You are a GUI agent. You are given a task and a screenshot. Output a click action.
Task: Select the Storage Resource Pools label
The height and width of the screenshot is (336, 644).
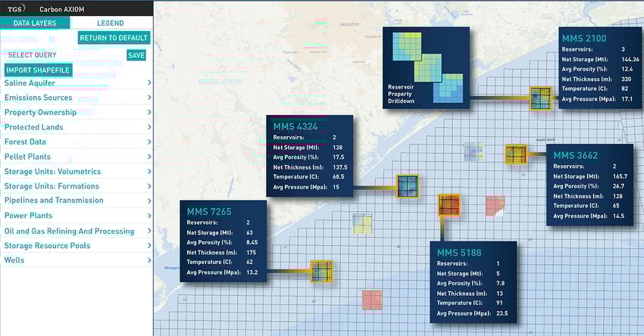[47, 246]
